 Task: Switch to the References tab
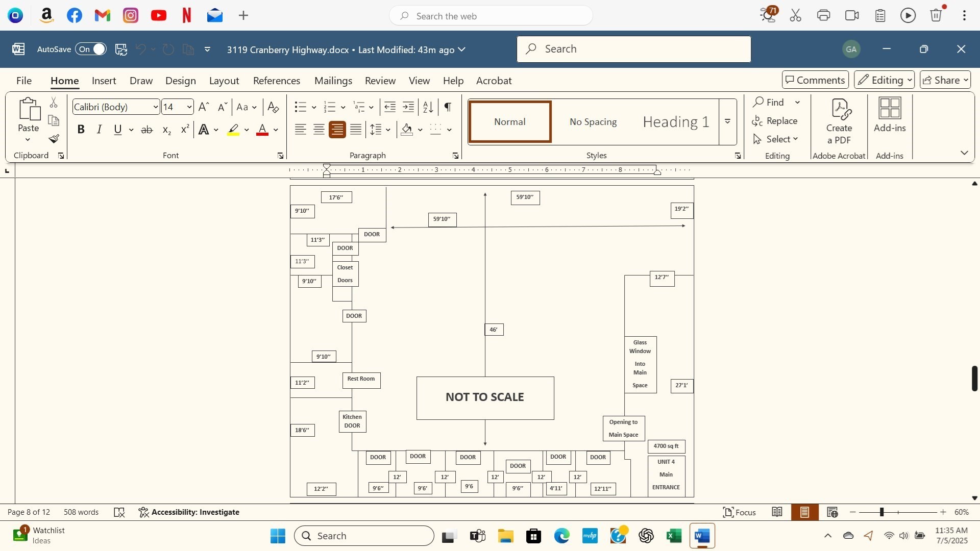[x=276, y=81]
